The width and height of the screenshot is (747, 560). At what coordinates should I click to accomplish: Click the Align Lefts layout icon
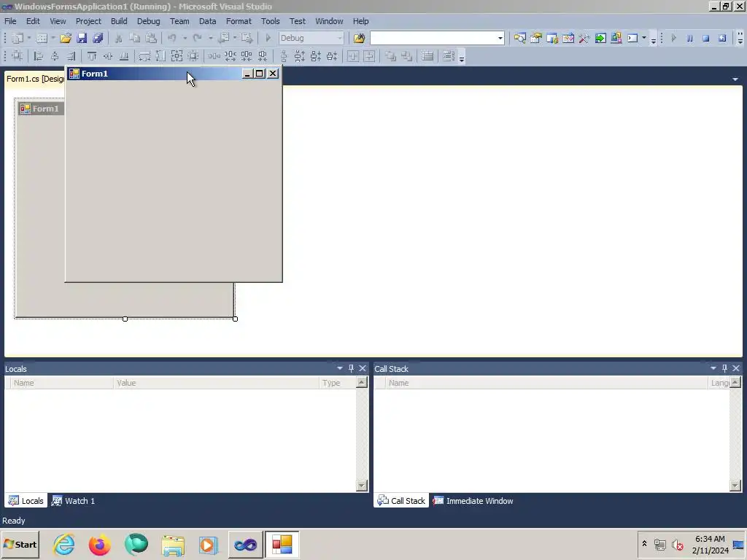pos(39,56)
